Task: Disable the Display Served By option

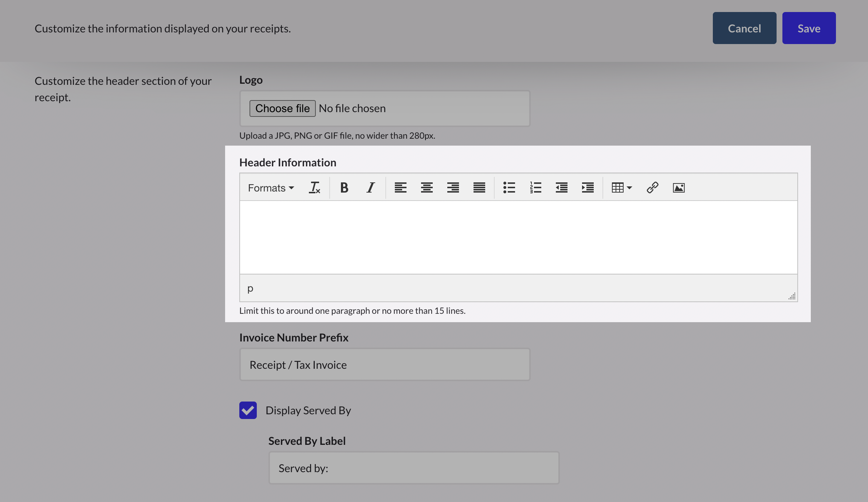Action: pos(248,410)
